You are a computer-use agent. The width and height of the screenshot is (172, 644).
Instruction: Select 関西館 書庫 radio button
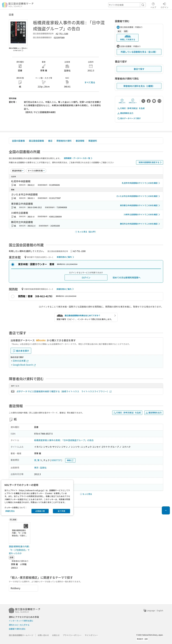point(13,296)
